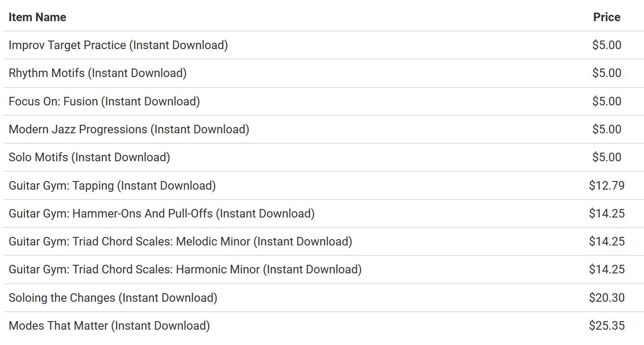Select the Solo Motifs download

89,157
